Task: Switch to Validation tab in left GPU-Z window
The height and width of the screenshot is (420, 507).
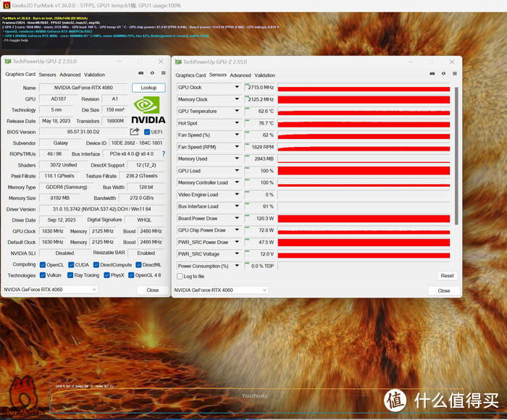Action: coord(94,75)
